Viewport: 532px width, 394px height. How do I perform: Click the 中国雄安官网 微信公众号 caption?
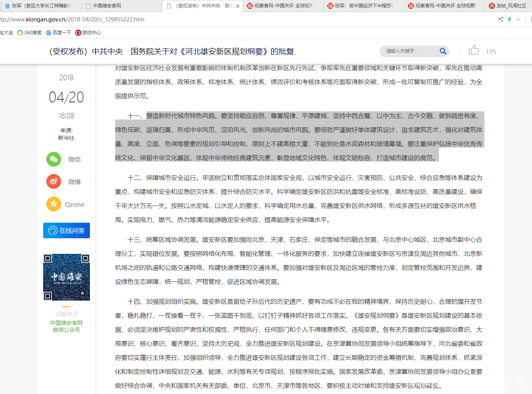tap(67, 326)
